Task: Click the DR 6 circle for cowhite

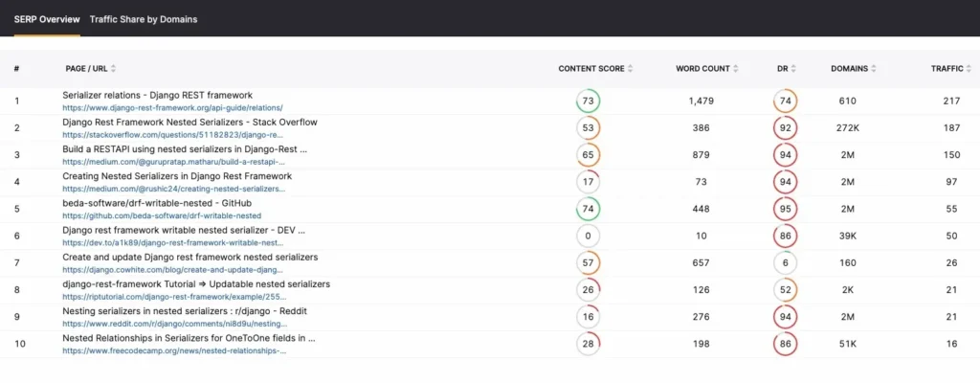Action: [785, 261]
